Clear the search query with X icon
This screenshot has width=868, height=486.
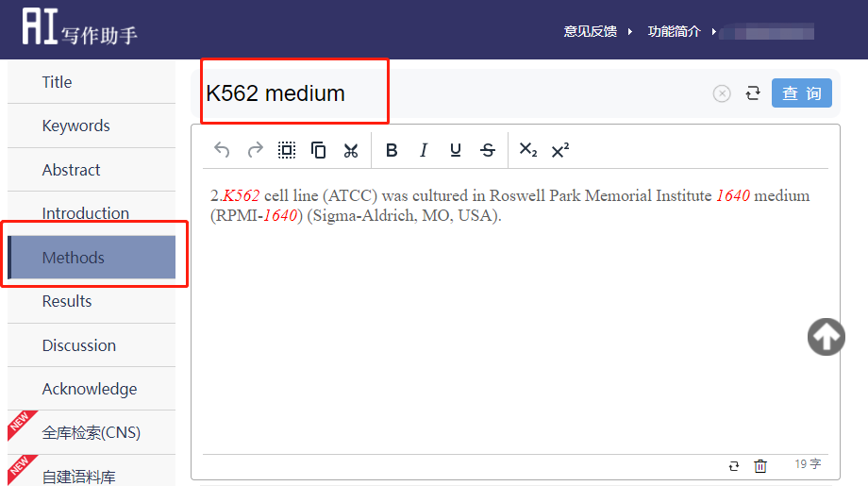click(x=722, y=93)
